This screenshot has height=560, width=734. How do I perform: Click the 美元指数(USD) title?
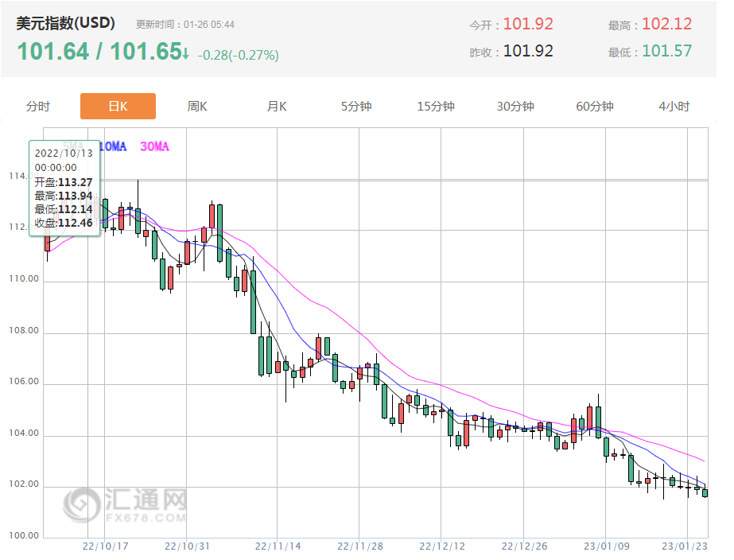pos(66,22)
